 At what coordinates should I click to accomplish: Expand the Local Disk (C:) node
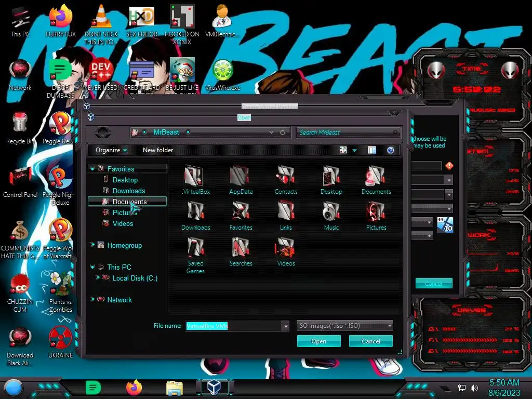click(97, 277)
